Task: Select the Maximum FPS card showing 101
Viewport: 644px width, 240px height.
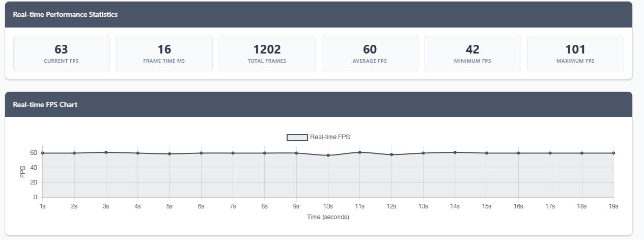Action: tap(575, 54)
